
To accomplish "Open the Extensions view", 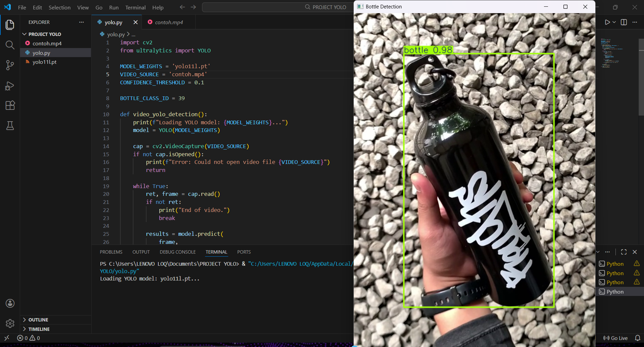I will 10,105.
